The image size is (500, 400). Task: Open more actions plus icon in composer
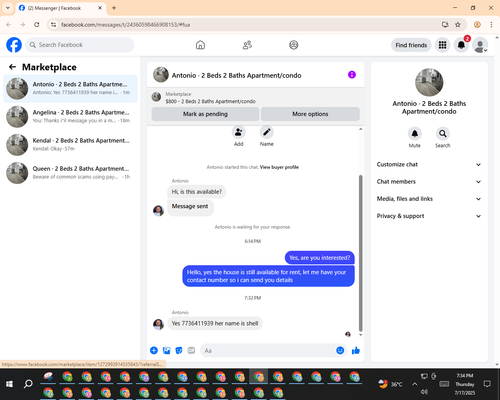pyautogui.click(x=154, y=350)
